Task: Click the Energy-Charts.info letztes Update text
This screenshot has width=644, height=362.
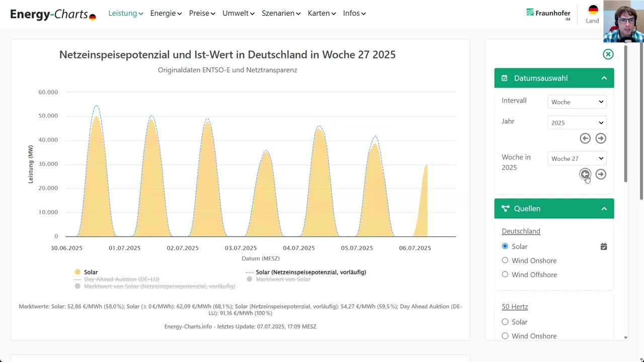Action: (x=240, y=326)
